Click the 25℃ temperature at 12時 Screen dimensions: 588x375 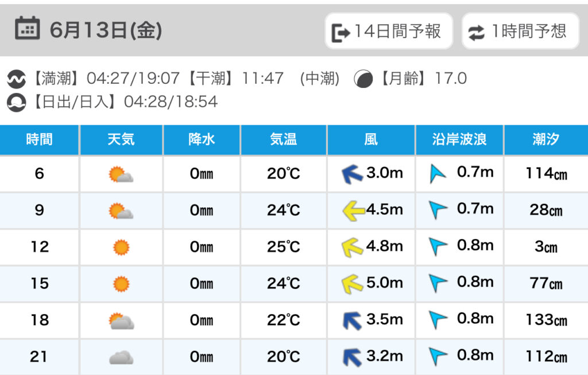point(284,247)
